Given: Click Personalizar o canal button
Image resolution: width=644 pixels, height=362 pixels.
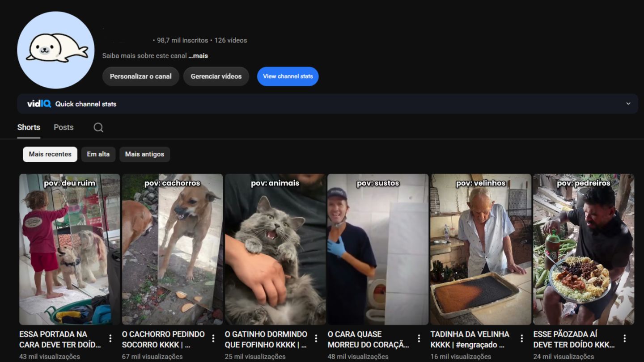Looking at the screenshot, I should point(141,76).
